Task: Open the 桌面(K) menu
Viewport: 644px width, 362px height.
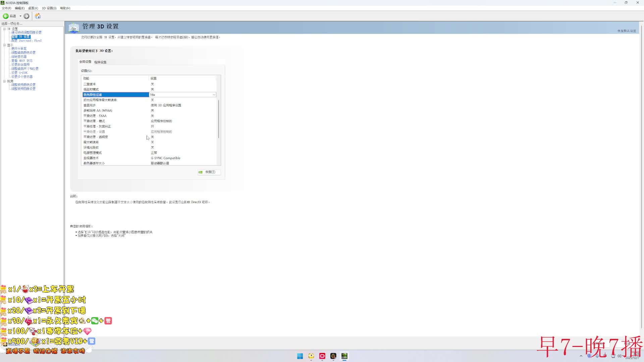Action: tap(33, 8)
